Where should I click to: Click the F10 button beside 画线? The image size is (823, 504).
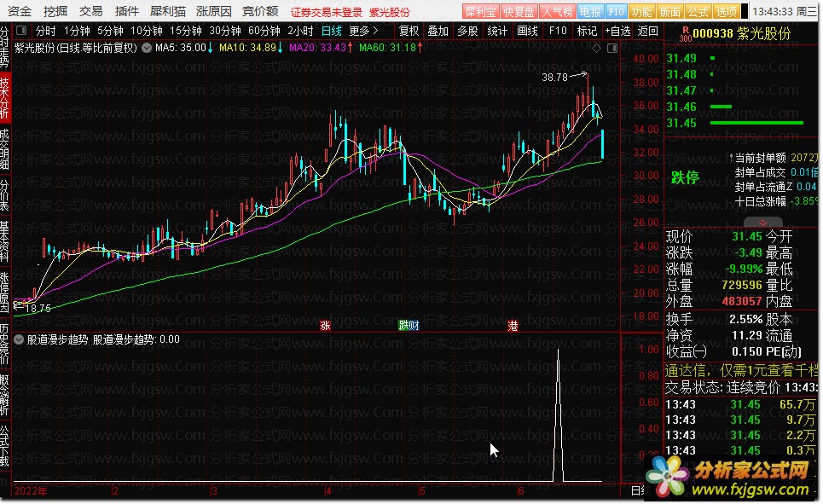click(558, 31)
